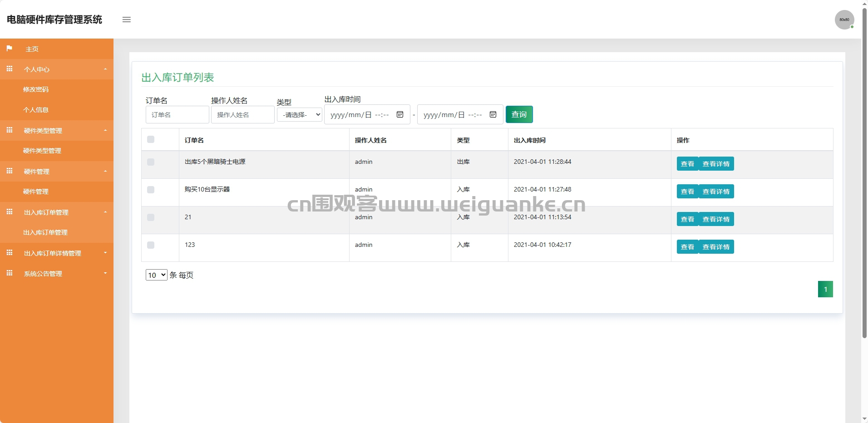The width and height of the screenshot is (868, 423).
Task: Click the hamburger menu toggle icon
Action: [x=126, y=20]
